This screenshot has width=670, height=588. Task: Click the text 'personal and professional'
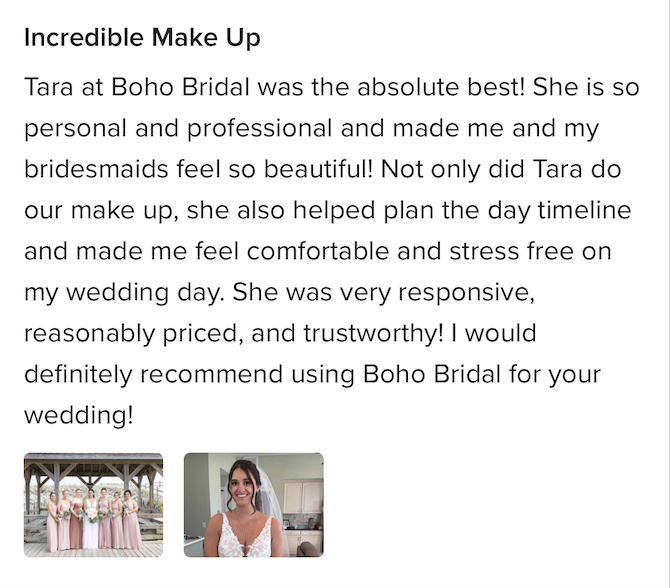tap(178, 129)
